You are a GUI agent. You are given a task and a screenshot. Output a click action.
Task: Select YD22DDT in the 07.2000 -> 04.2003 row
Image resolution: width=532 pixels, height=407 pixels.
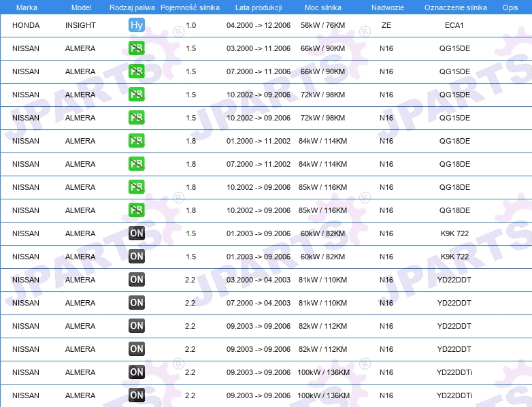[x=454, y=303]
